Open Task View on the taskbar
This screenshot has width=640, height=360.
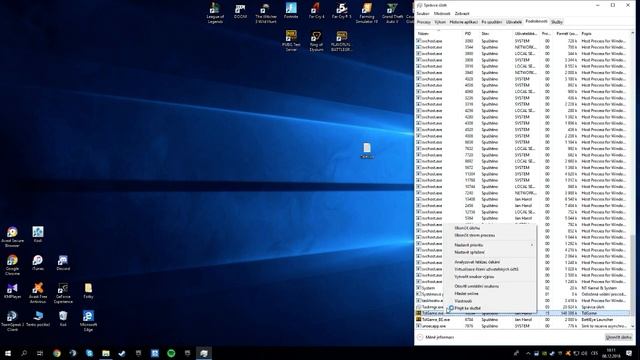click(40, 353)
